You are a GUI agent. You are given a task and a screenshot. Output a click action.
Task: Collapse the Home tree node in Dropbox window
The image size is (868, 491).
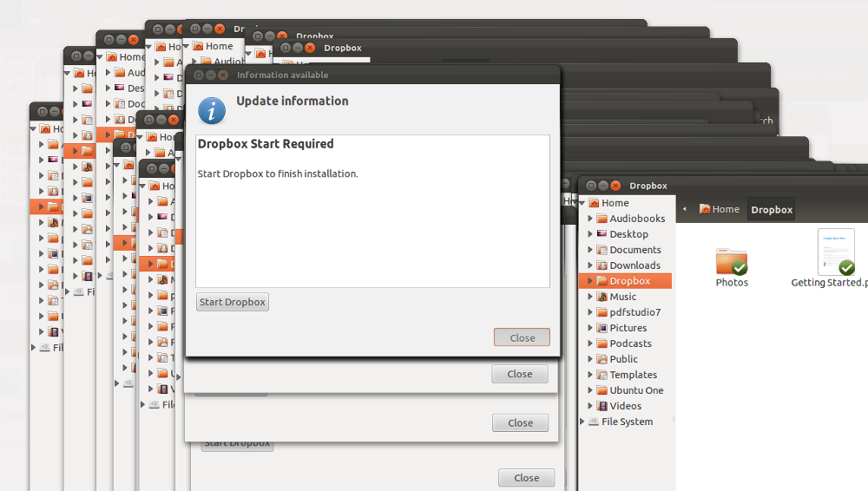pos(582,203)
